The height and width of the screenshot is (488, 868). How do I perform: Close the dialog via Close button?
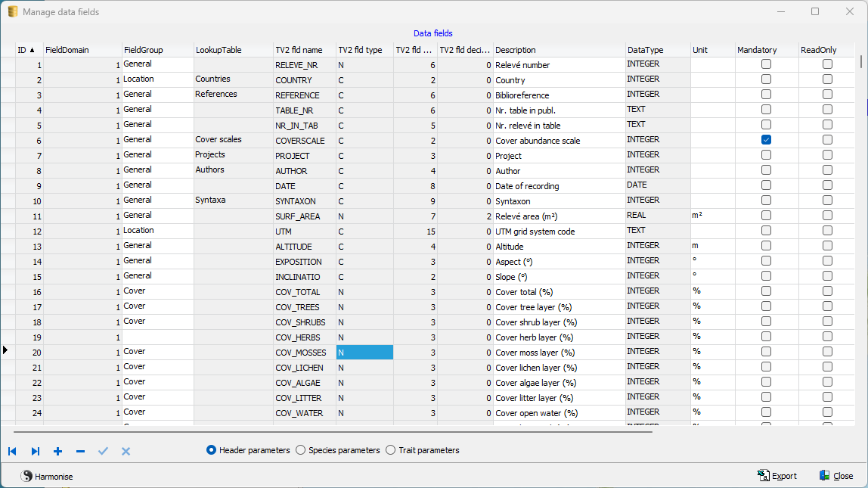click(836, 476)
